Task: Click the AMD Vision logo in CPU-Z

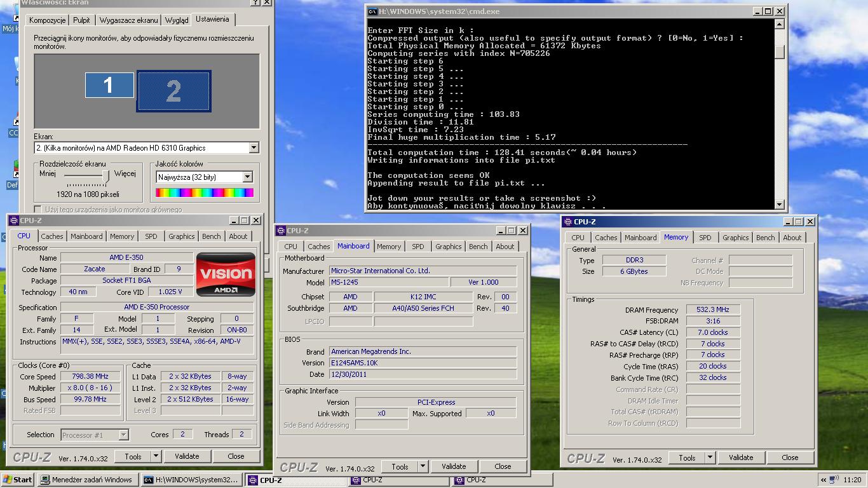Action: pyautogui.click(x=226, y=274)
